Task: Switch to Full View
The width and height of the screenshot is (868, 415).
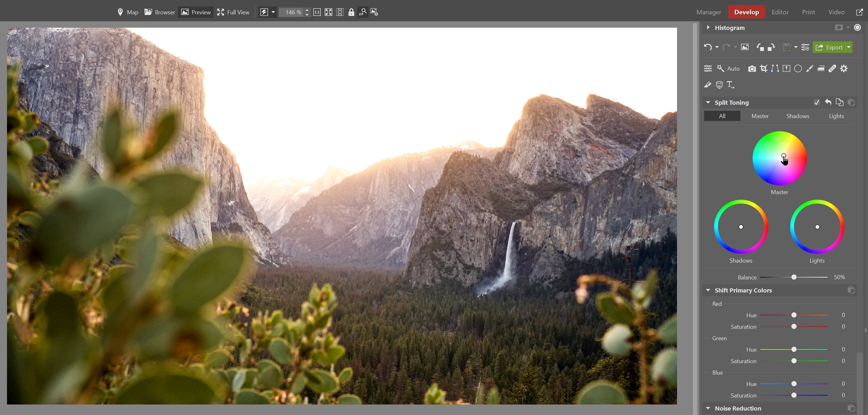Action: click(x=233, y=12)
